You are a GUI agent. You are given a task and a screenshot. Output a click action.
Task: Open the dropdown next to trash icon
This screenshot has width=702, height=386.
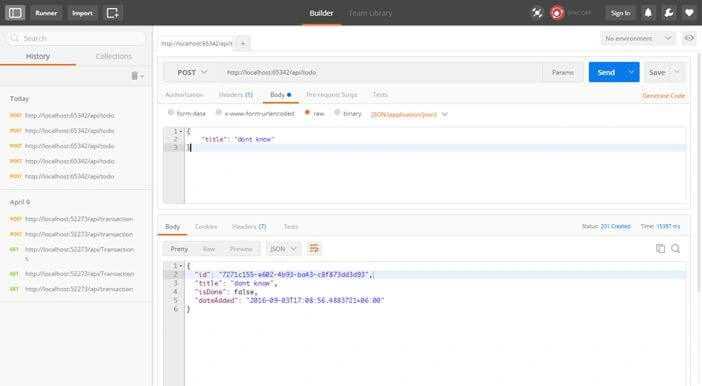(142, 76)
